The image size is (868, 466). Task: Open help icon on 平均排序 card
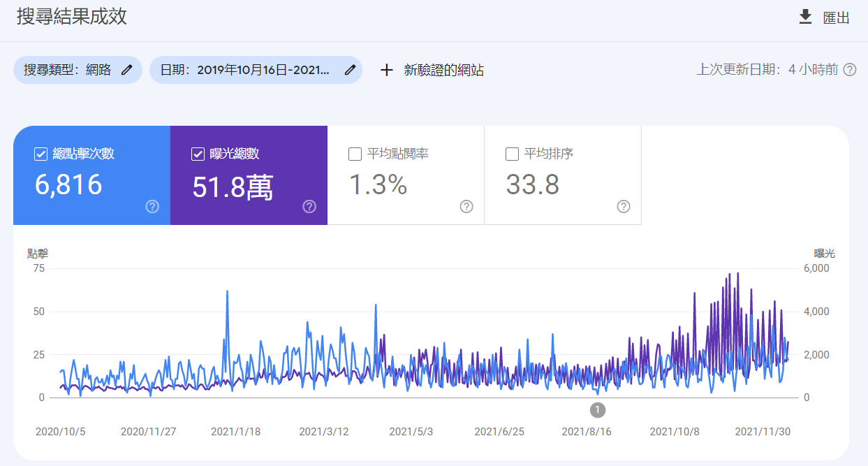point(624,207)
